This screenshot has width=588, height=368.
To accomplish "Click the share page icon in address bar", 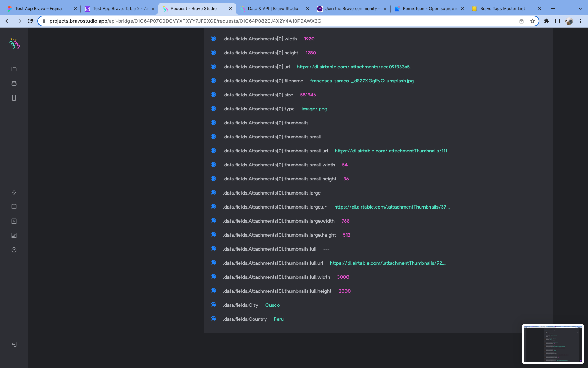I will 521,21.
